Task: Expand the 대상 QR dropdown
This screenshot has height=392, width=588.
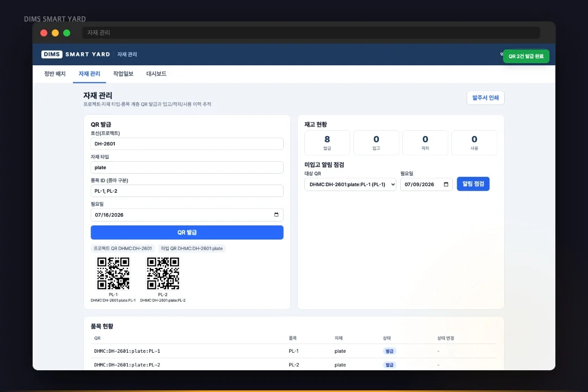Action: coord(350,184)
